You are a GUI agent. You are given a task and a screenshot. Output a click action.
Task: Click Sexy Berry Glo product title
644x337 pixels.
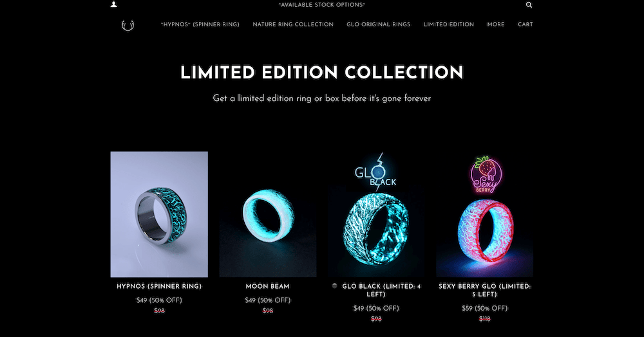485,290
